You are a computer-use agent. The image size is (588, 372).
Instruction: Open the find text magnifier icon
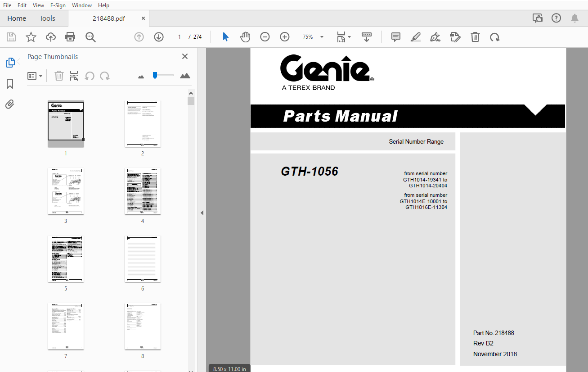pyautogui.click(x=90, y=37)
